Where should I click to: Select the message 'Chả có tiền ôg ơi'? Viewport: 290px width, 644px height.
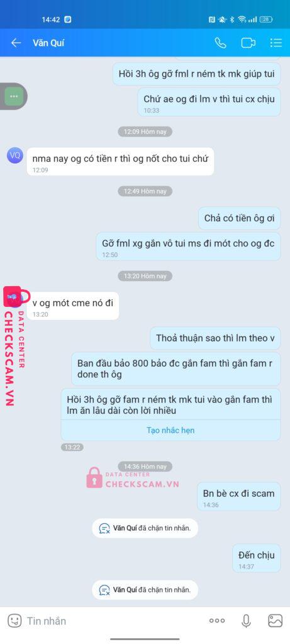point(240,218)
